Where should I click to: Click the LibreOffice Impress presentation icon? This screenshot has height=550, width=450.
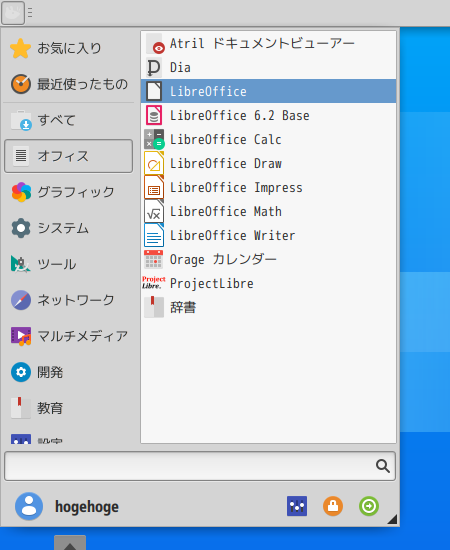click(154, 187)
